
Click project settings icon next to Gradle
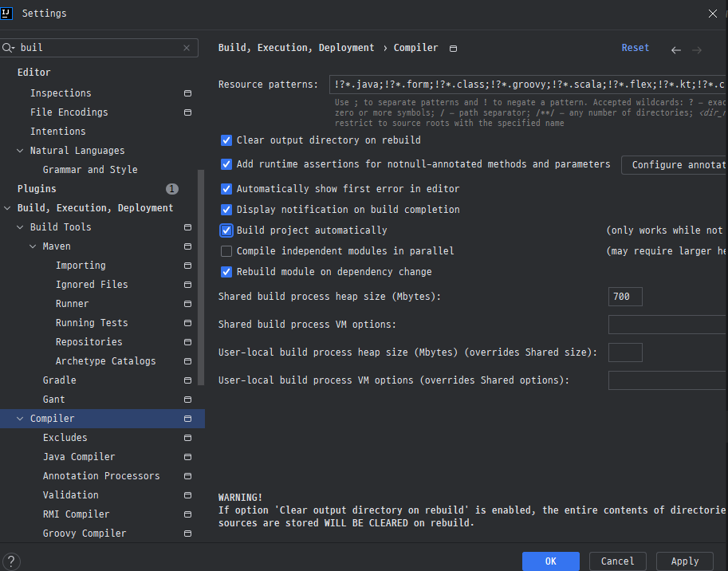click(x=187, y=380)
